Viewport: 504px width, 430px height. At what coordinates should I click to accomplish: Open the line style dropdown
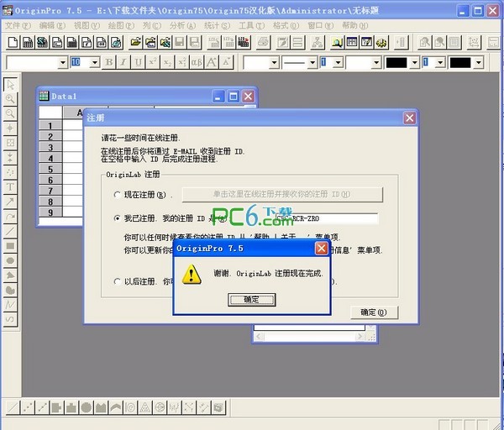[312, 63]
